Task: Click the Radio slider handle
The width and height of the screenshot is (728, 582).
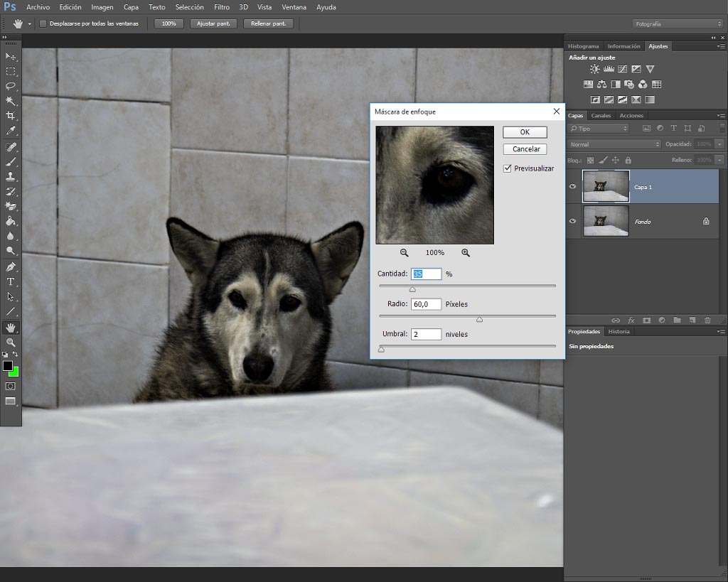Action: tap(480, 319)
